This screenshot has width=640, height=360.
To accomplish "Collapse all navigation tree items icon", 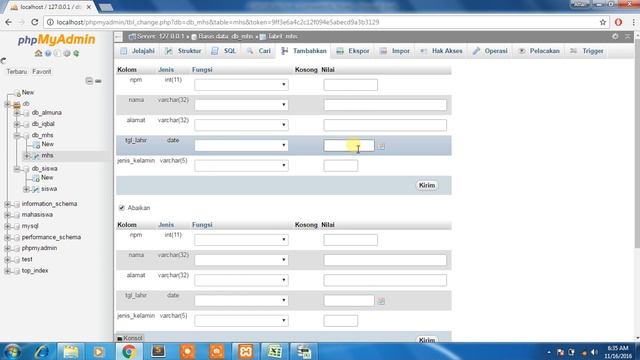I will pos(89,81).
